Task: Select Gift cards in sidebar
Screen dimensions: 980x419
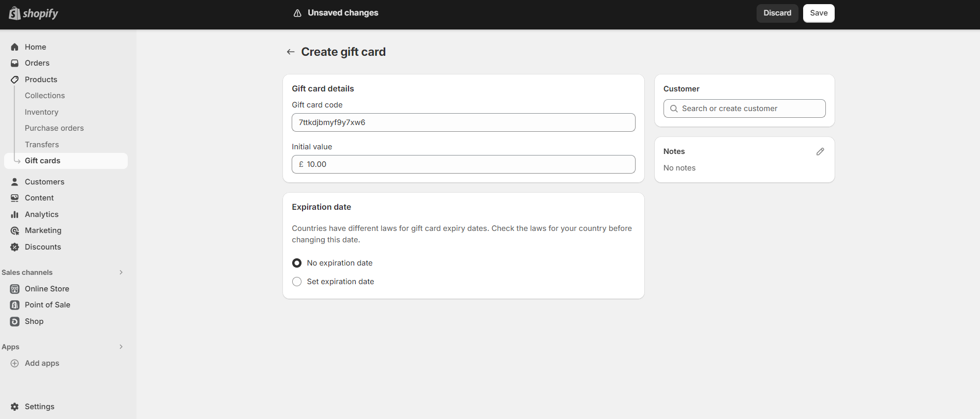Action: tap(66, 161)
